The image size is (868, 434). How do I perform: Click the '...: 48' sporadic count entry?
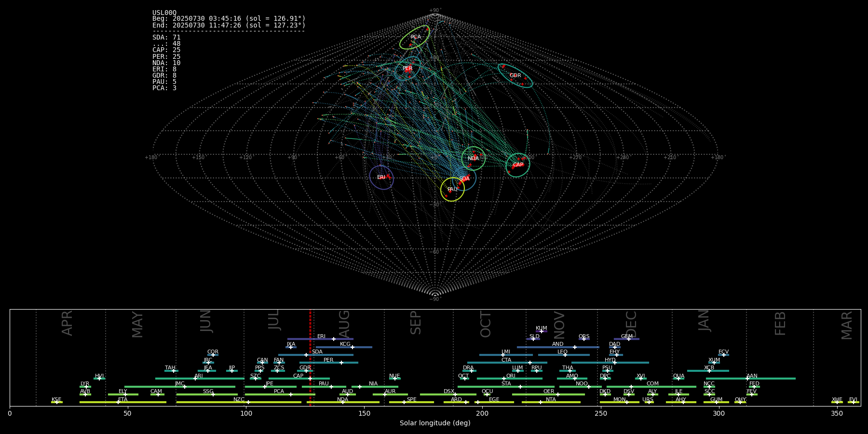click(166, 44)
